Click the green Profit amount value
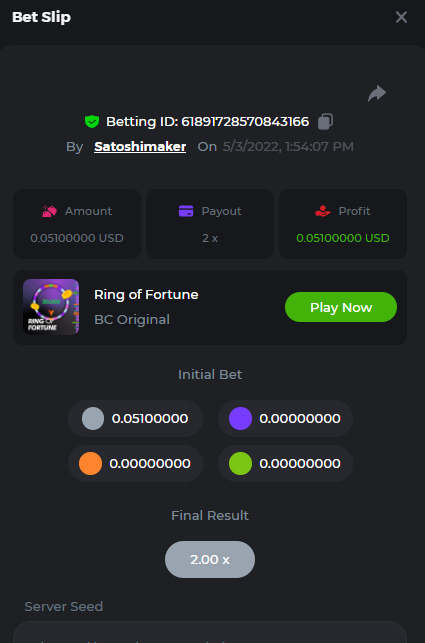The height and width of the screenshot is (643, 425). [343, 238]
